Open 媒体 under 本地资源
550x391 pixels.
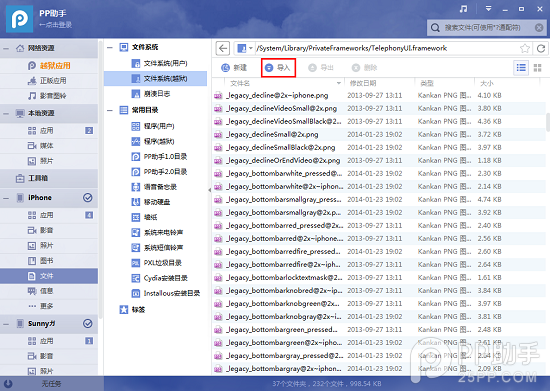click(49, 146)
